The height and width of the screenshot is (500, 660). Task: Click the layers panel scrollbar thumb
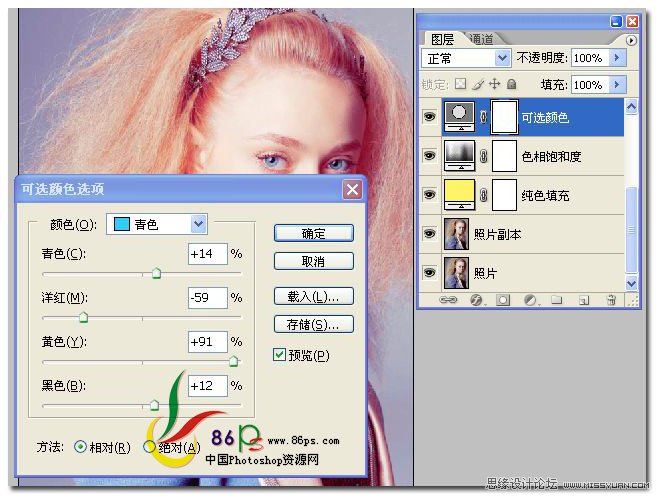(631, 229)
